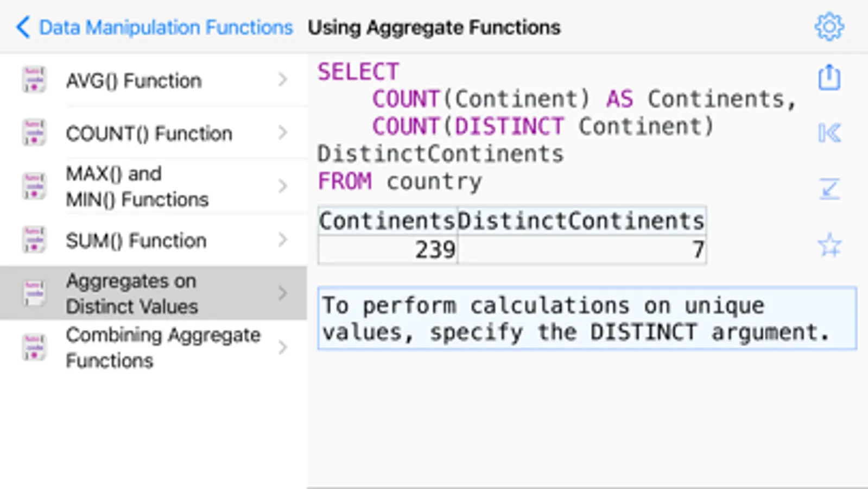Click the MAX() and MIN() Functions icon

tap(34, 186)
